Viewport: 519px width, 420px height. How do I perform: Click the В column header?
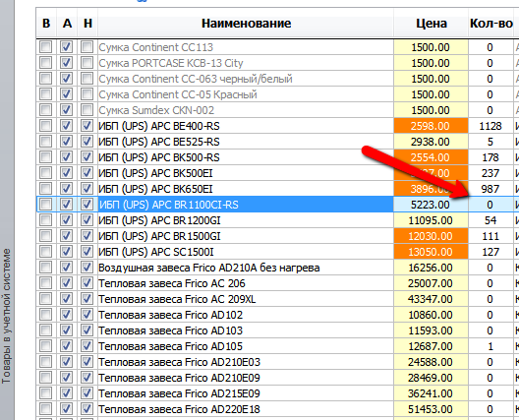46,24
